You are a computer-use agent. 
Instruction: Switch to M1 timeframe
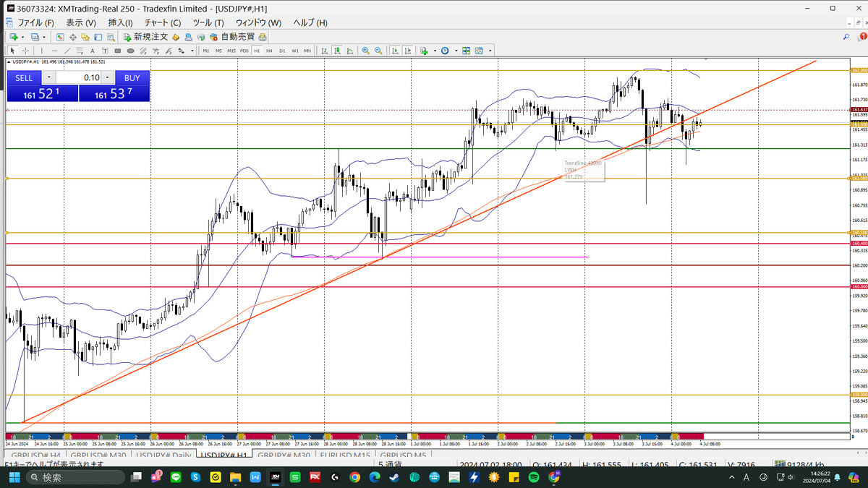206,51
